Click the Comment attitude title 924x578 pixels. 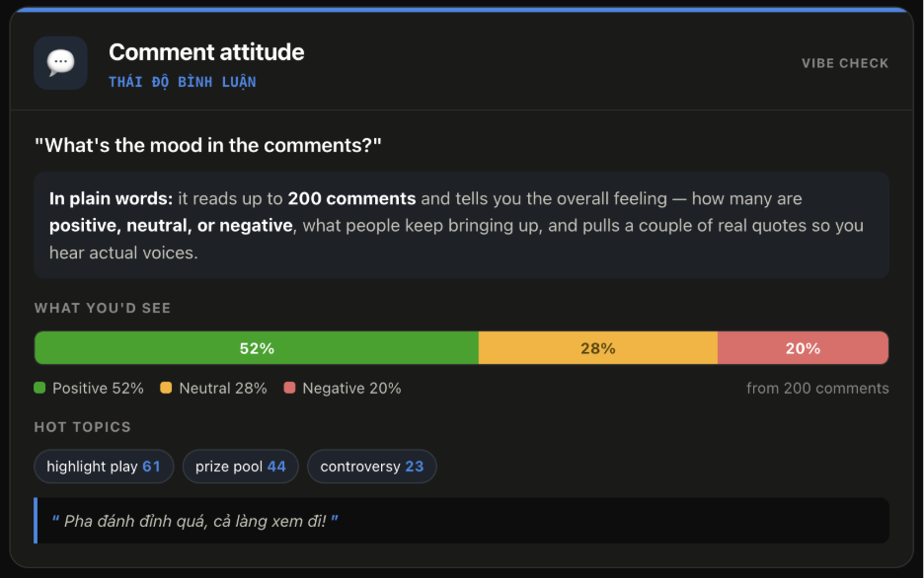tap(206, 52)
